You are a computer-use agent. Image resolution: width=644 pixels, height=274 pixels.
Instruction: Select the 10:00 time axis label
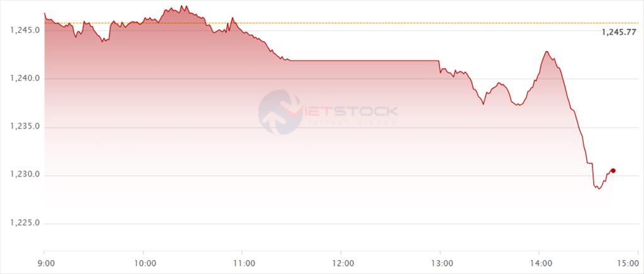click(143, 263)
